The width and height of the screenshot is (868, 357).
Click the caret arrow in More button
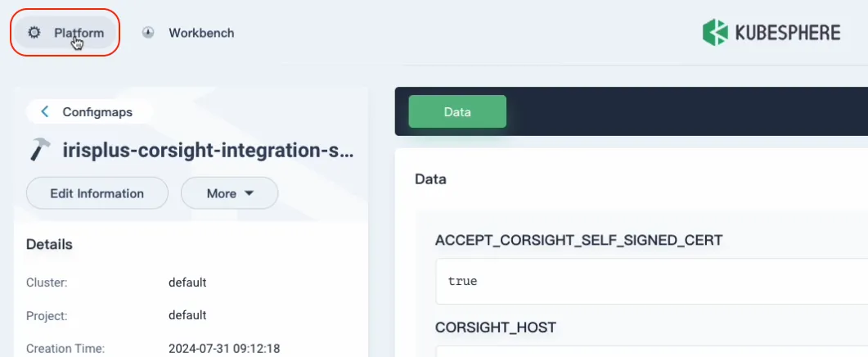click(250, 194)
